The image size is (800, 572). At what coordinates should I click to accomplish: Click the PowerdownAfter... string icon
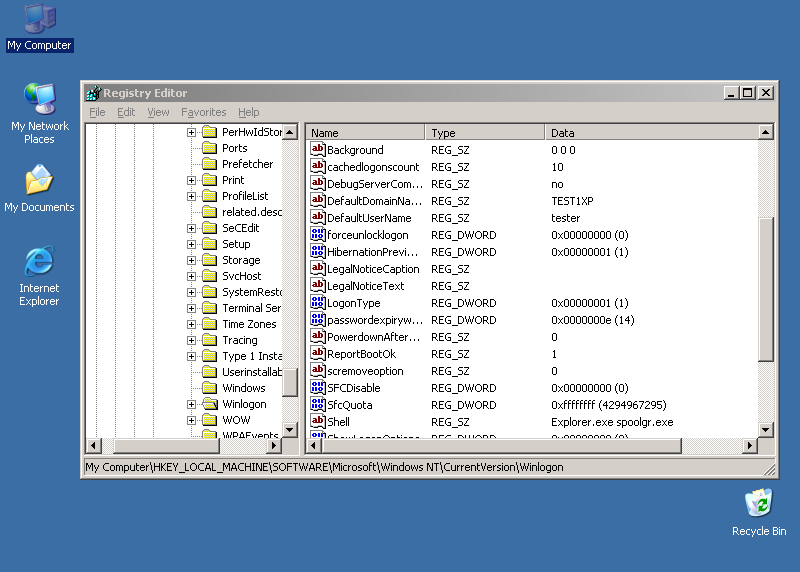point(317,337)
